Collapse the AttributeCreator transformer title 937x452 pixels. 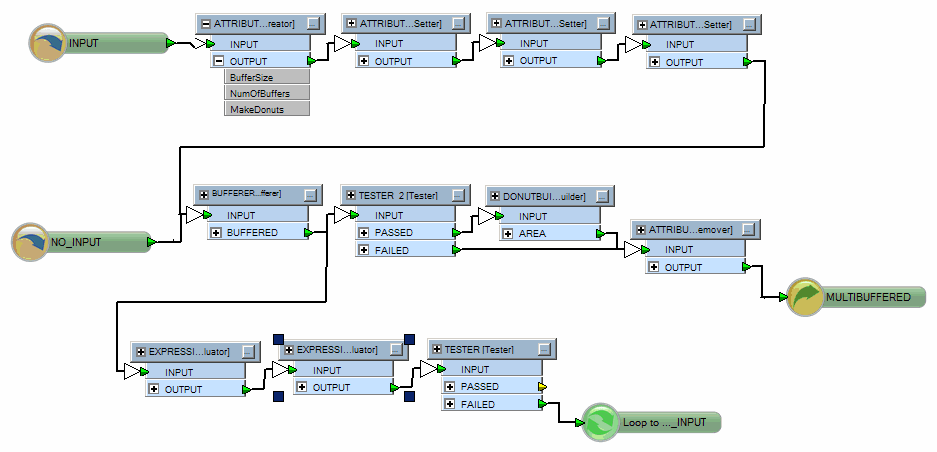[205, 23]
